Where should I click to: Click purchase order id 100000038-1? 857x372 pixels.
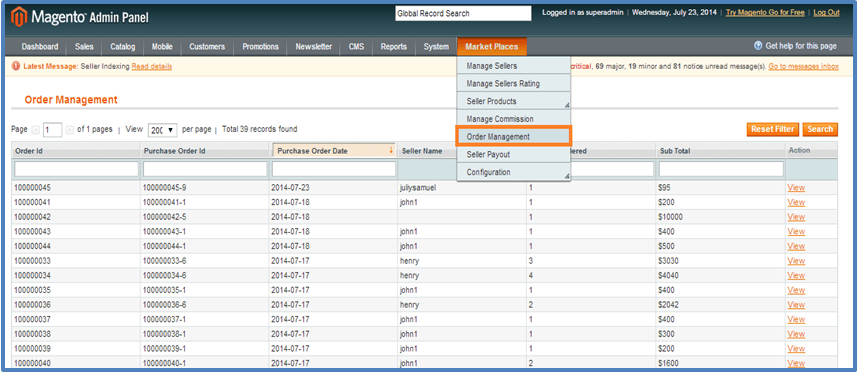pyautogui.click(x=165, y=334)
